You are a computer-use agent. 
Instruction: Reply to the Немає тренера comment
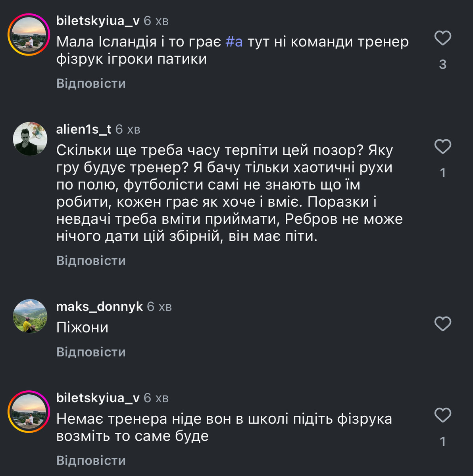(x=91, y=460)
